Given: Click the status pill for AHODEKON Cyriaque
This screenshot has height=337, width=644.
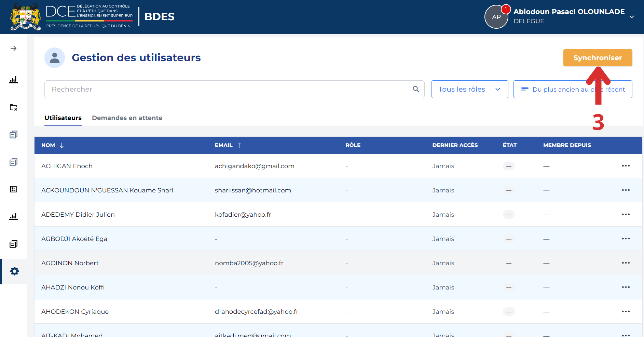Looking at the screenshot, I should [509, 312].
